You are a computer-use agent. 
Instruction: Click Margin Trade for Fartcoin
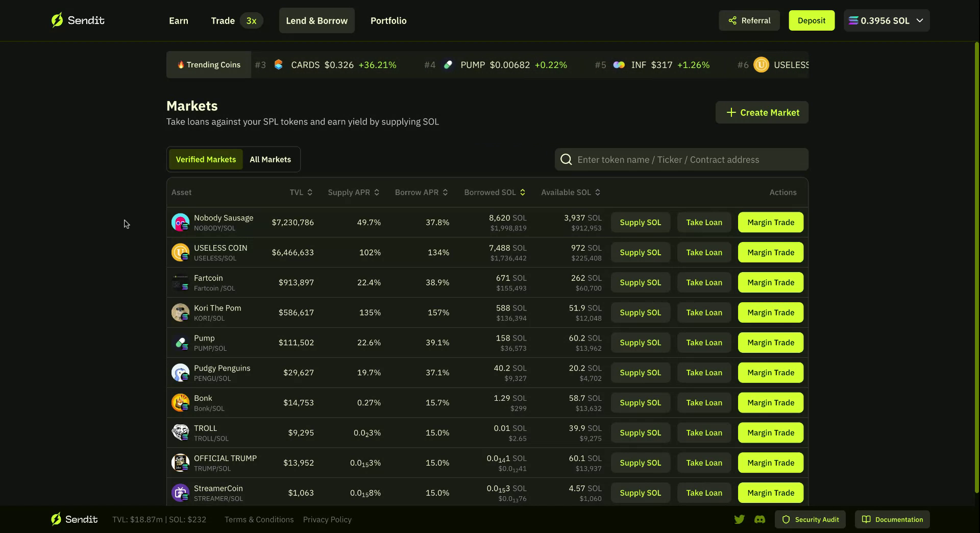click(x=770, y=282)
